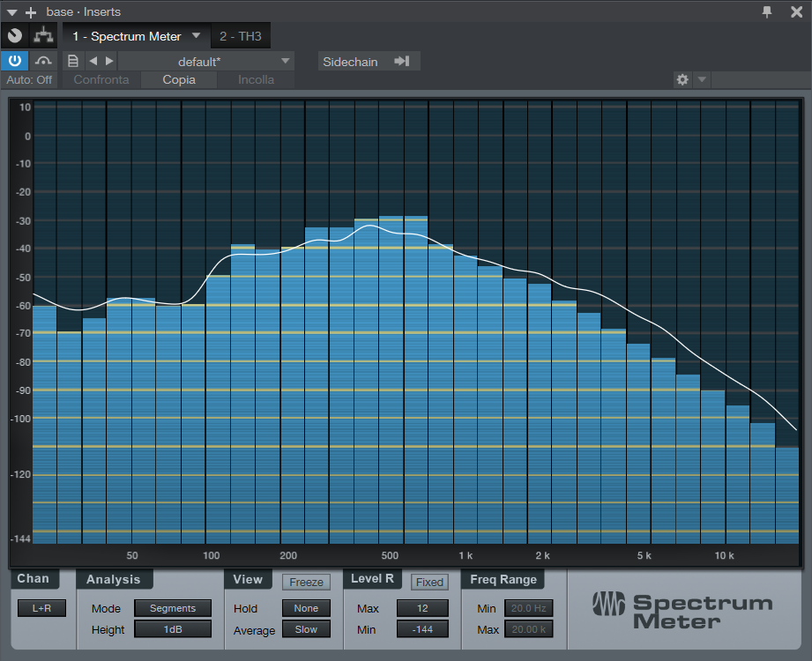The height and width of the screenshot is (661, 812).
Task: Open the Analysis Mode Segments dropdown
Action: [173, 608]
